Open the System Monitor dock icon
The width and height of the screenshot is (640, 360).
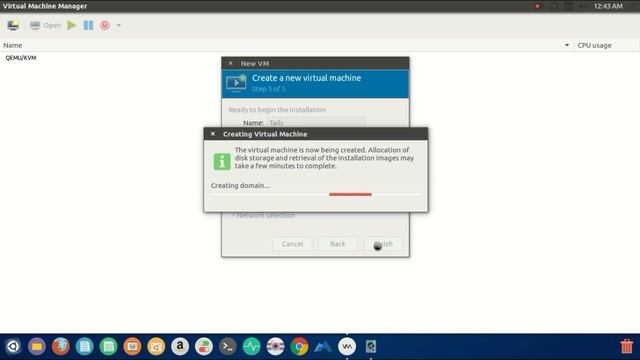[251, 347]
